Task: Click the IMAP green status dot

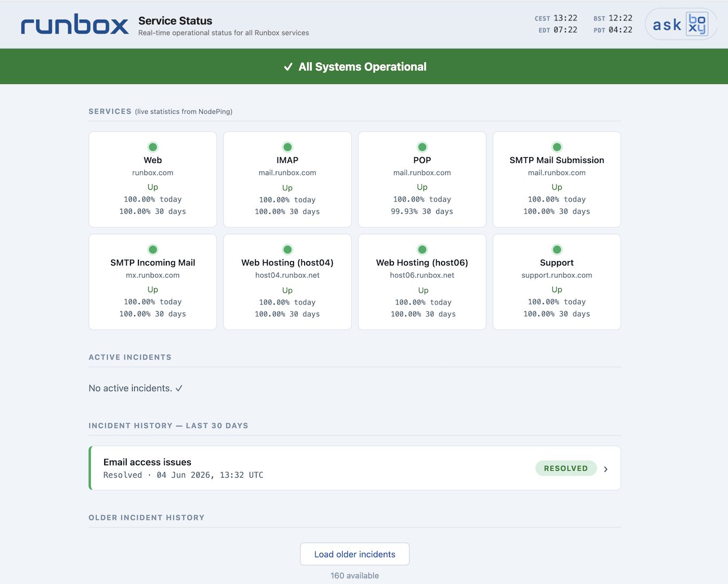Action: (x=288, y=147)
